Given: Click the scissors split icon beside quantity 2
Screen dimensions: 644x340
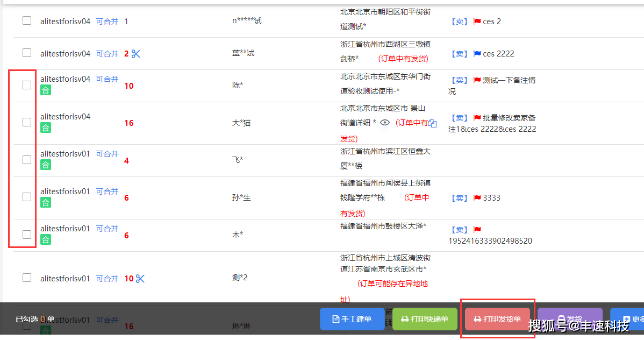Looking at the screenshot, I should point(135,53).
